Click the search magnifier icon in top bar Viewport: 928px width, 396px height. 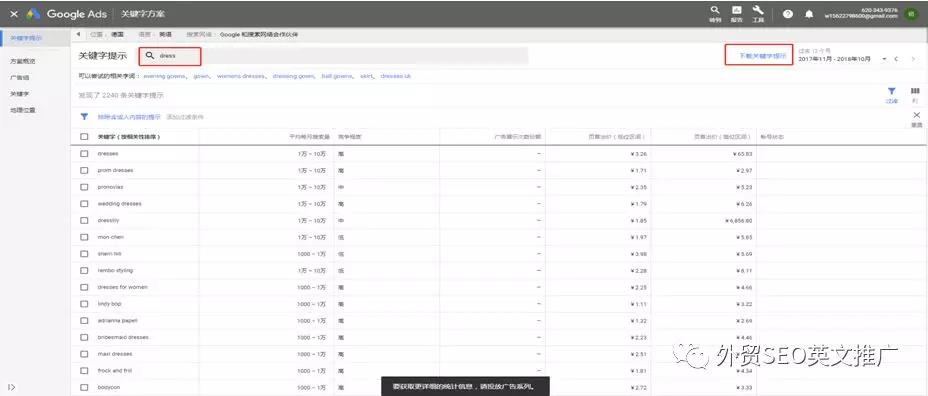[x=715, y=10]
